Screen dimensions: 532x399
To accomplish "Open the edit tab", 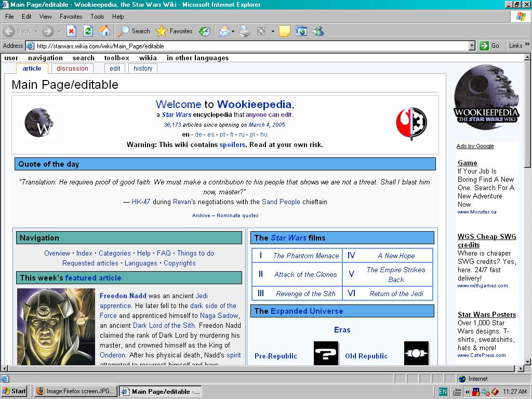I will 115,69.
